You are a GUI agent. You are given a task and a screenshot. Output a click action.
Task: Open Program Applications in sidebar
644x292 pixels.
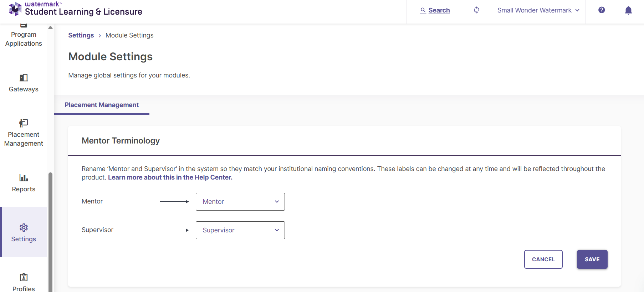tap(24, 39)
